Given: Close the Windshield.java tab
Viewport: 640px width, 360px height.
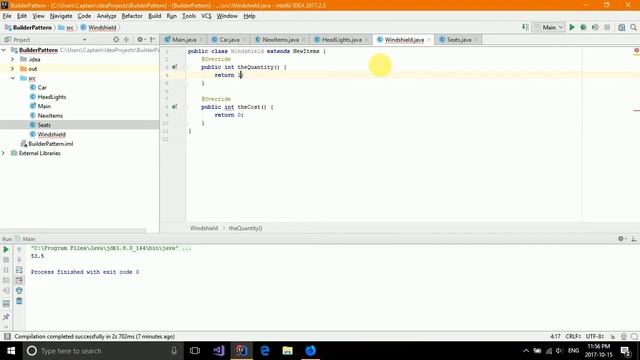Looking at the screenshot, I should (x=429, y=40).
